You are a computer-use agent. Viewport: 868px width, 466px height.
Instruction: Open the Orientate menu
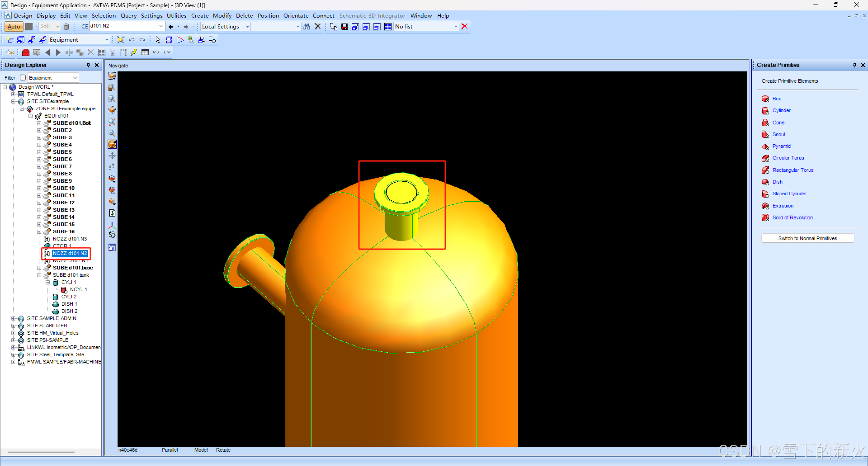point(295,15)
